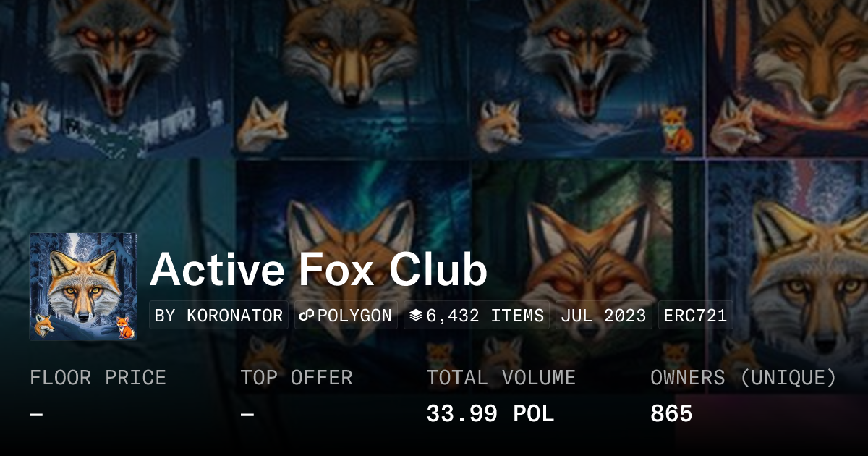Click the TOTAL VOLUME stat label

click(501, 378)
